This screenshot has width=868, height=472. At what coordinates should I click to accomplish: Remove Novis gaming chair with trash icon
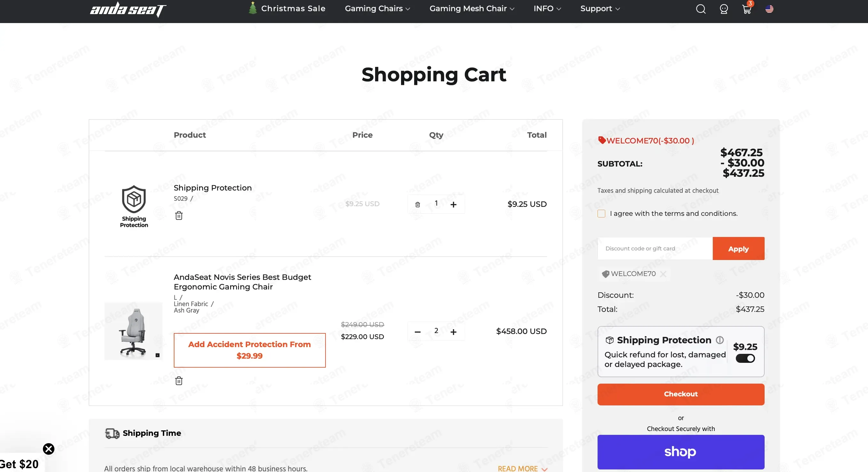pos(179,381)
